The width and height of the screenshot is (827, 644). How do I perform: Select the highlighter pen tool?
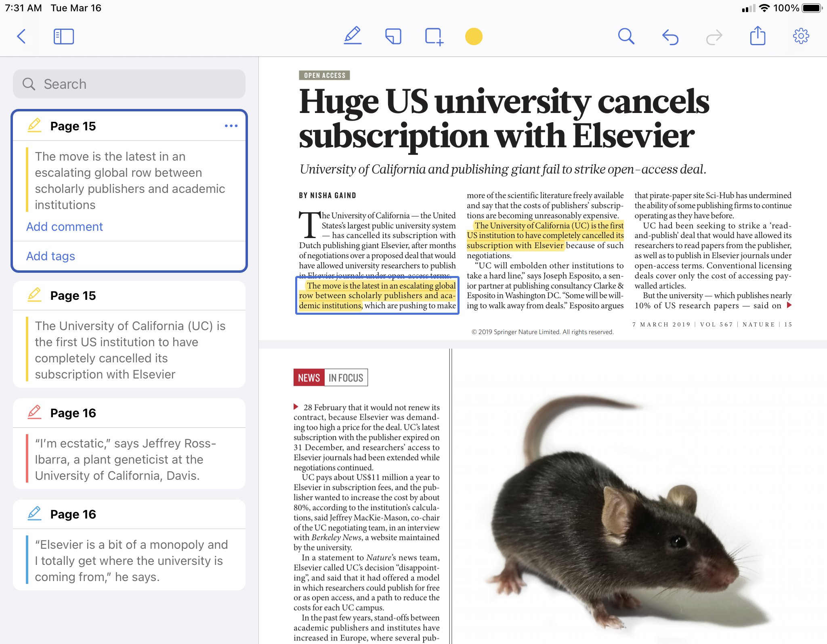point(353,36)
